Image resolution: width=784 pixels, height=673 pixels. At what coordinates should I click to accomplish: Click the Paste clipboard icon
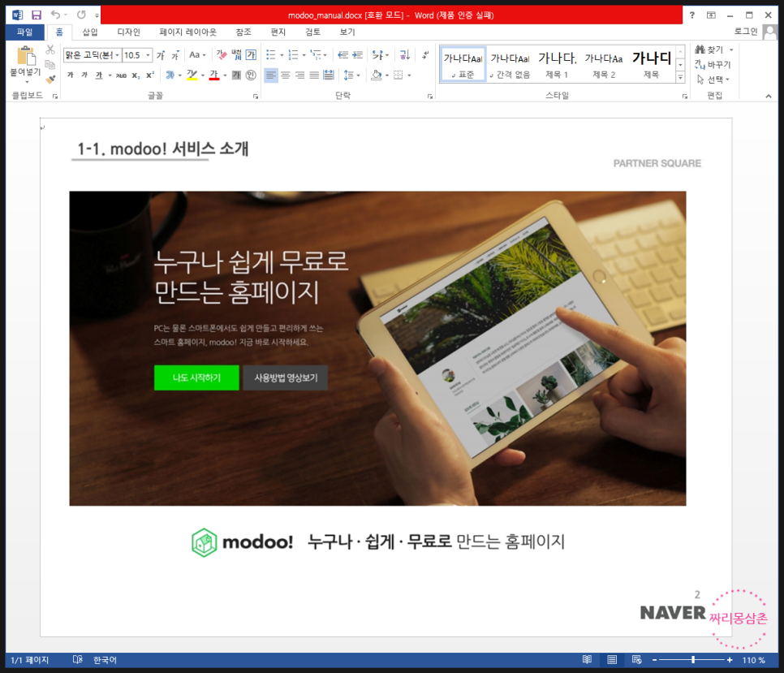coord(25,56)
